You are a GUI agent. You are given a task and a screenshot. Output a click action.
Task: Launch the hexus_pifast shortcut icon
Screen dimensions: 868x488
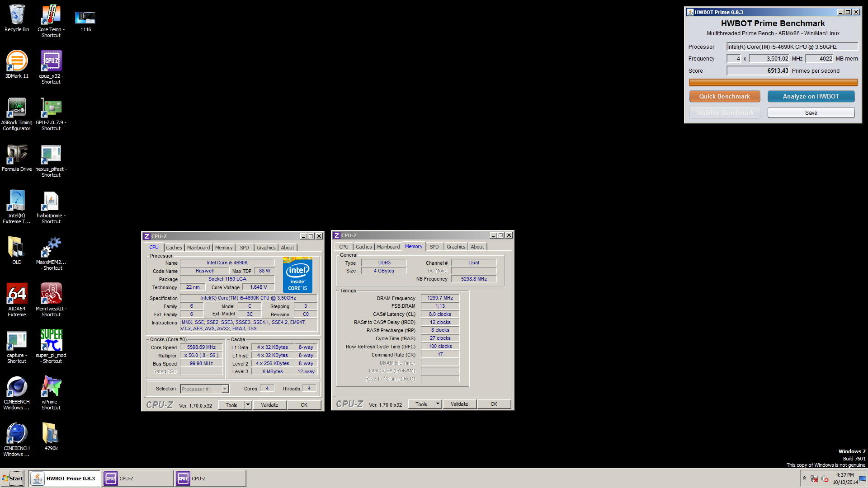click(51, 160)
